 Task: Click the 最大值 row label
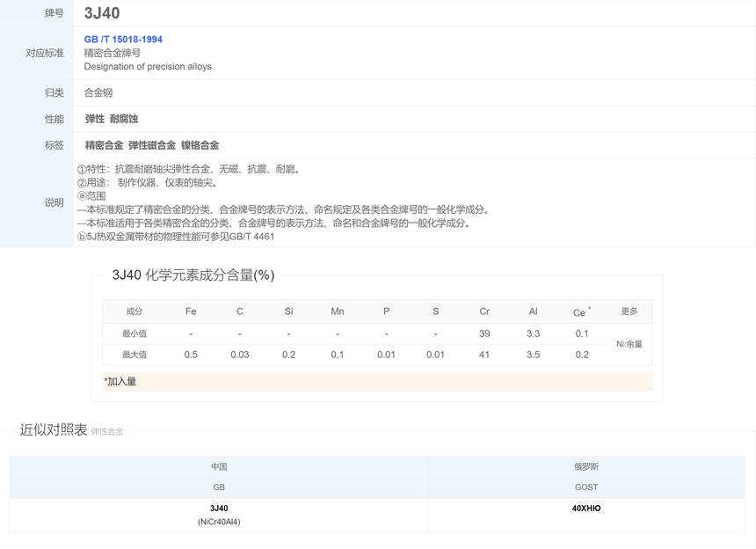134,355
